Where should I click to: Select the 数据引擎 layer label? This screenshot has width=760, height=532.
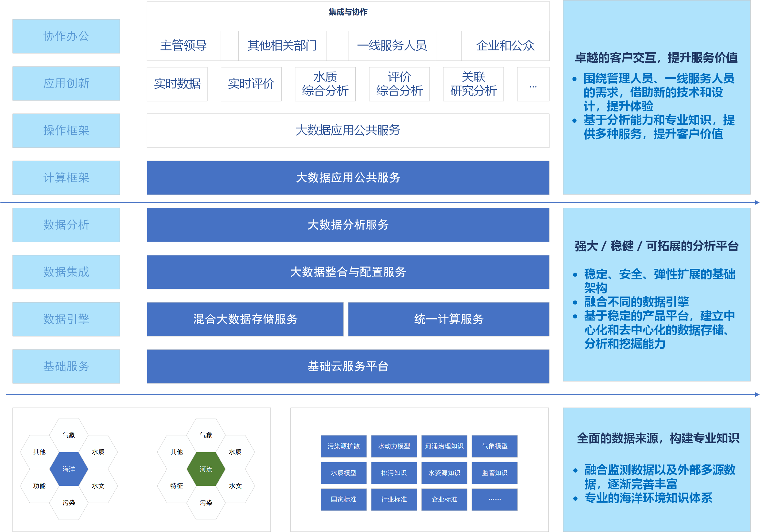coord(66,319)
